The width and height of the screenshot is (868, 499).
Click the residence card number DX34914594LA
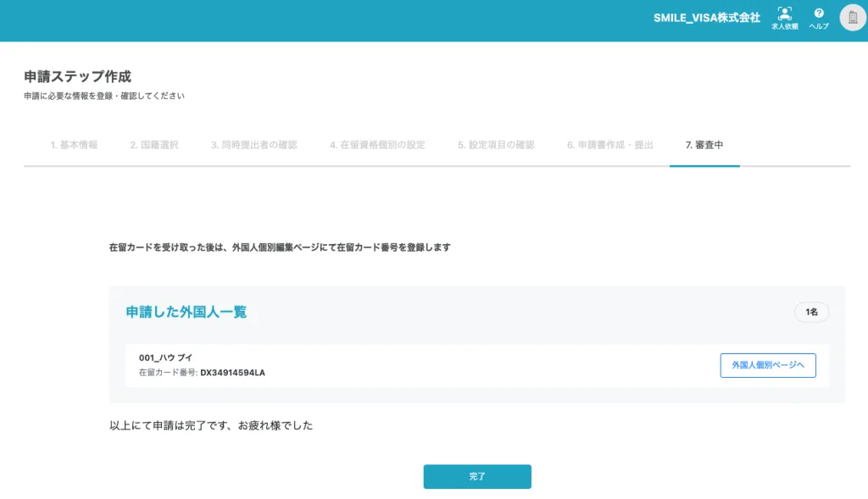point(232,373)
